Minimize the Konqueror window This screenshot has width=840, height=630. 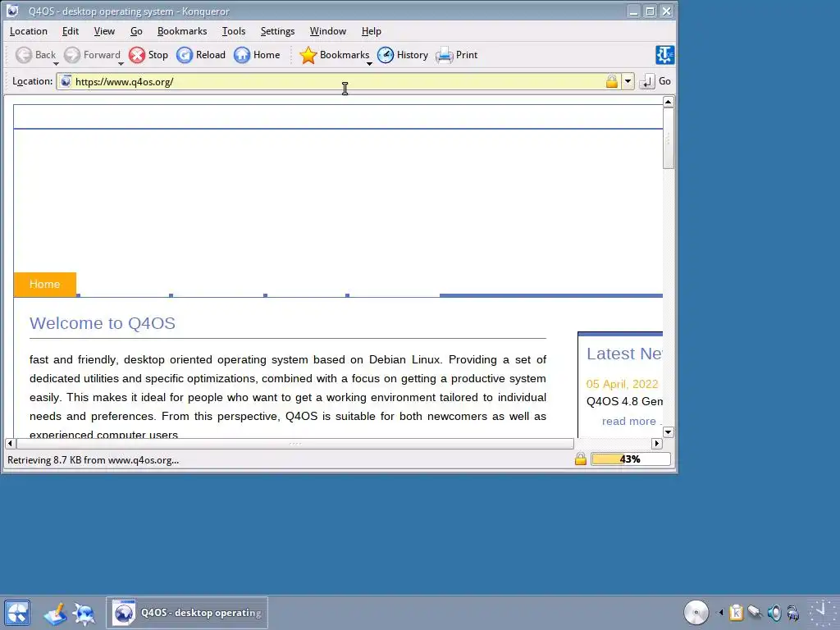pos(634,11)
